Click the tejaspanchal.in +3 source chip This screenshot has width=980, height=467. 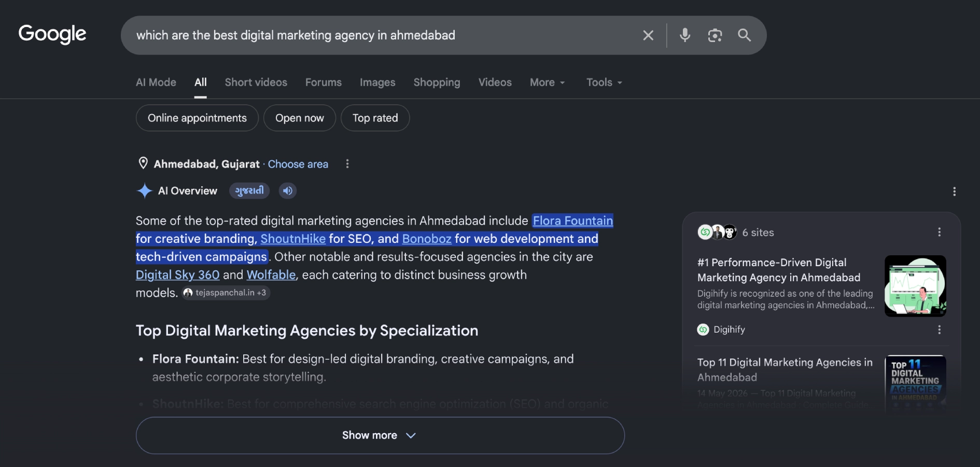(x=226, y=293)
